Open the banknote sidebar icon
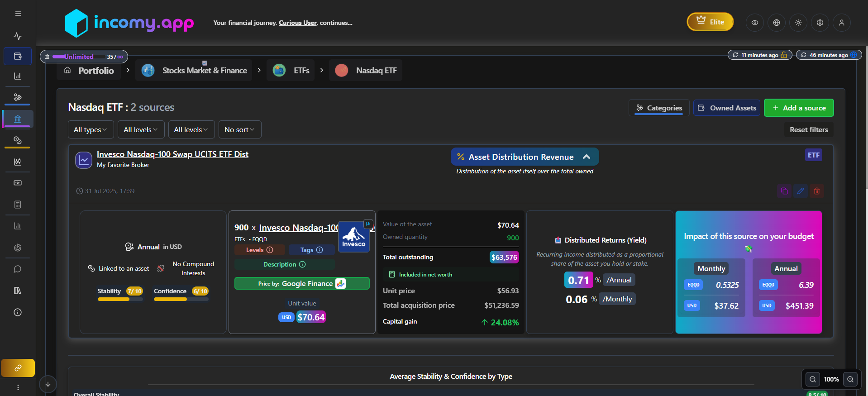This screenshot has height=396, width=868. [x=18, y=183]
